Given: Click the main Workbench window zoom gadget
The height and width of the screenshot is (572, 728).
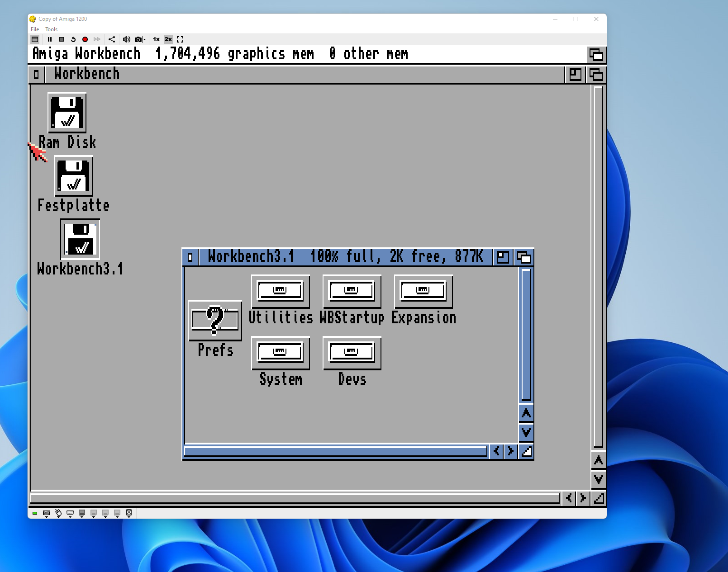Looking at the screenshot, I should click(575, 75).
